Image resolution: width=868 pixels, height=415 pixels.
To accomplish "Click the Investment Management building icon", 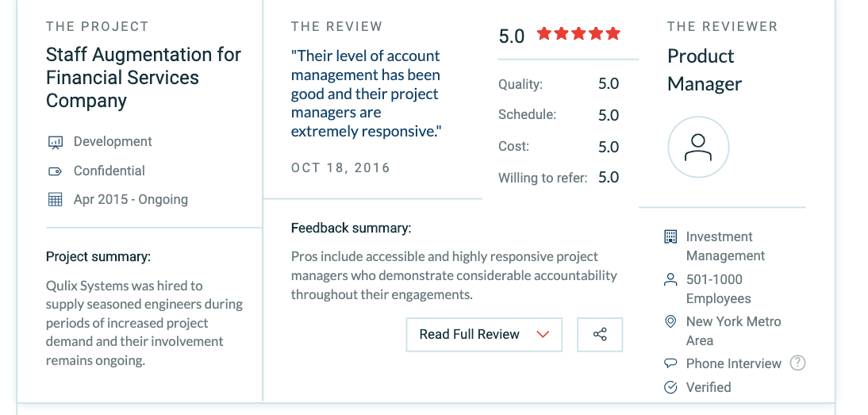I will tap(670, 236).
